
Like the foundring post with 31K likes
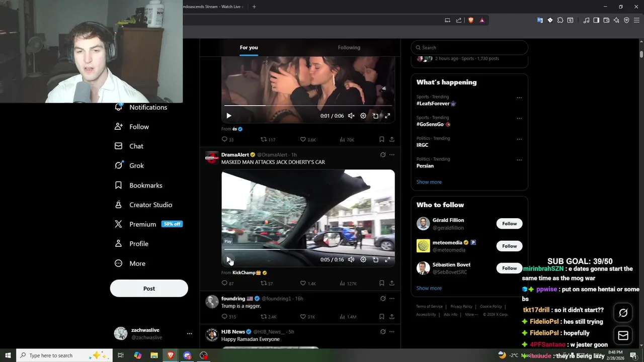click(307, 317)
